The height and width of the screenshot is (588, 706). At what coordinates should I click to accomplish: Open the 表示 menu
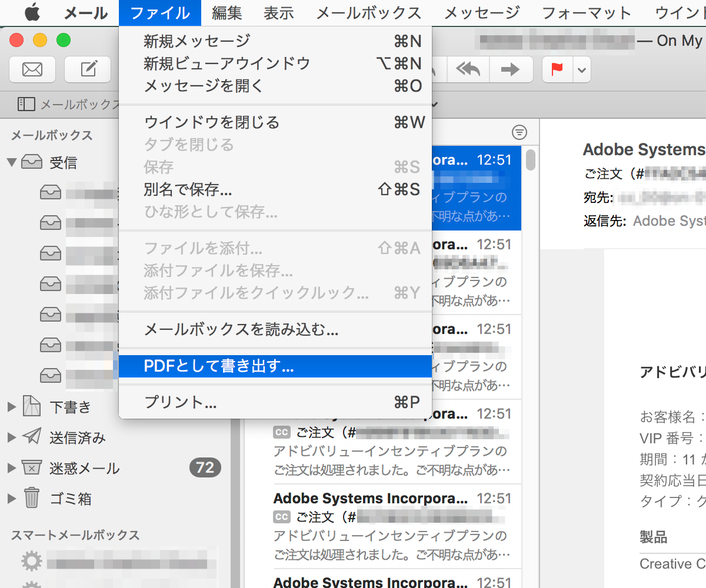pos(279,12)
